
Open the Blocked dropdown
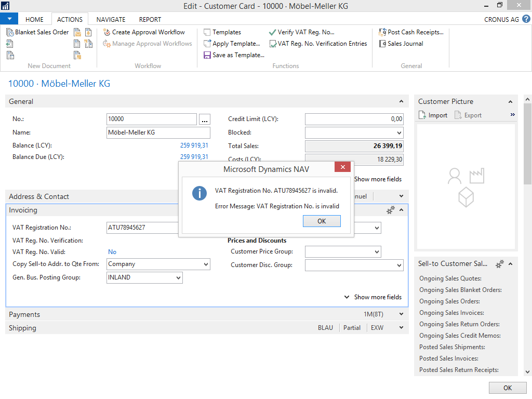click(398, 133)
